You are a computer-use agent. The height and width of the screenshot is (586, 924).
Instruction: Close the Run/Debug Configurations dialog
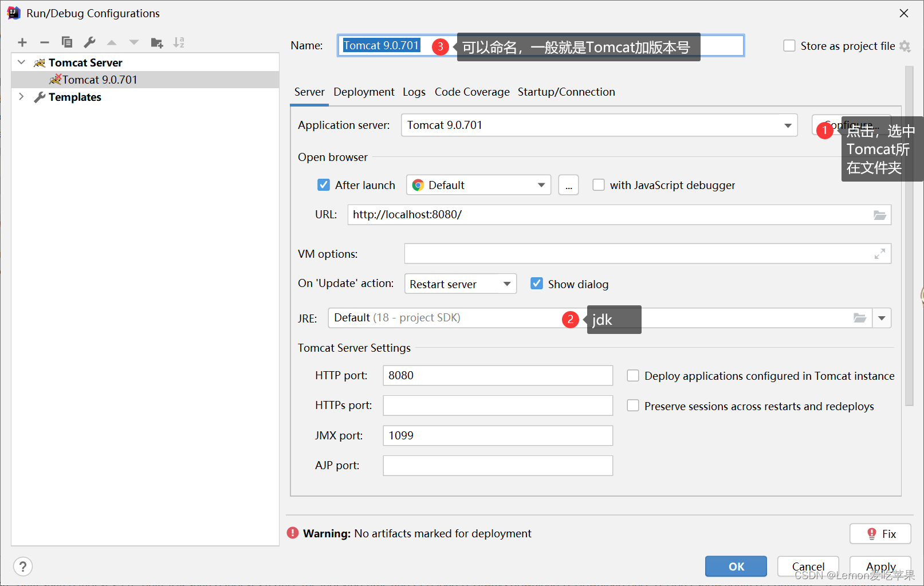(x=904, y=13)
